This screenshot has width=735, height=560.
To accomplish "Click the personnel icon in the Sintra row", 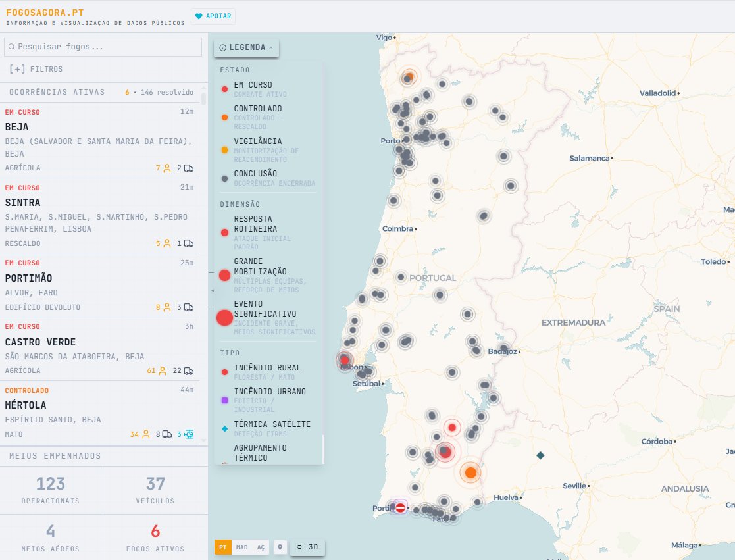I will click(x=167, y=243).
